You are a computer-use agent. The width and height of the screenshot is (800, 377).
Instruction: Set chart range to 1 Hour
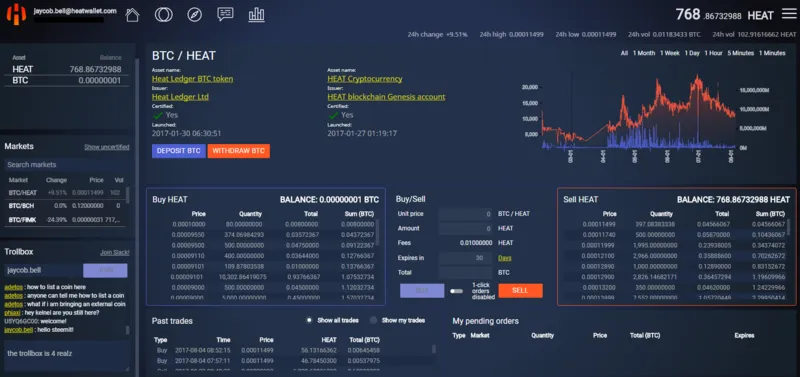click(713, 53)
